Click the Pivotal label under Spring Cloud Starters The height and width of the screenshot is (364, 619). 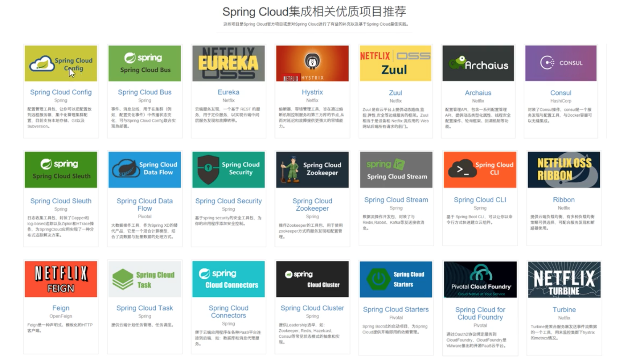396,317
